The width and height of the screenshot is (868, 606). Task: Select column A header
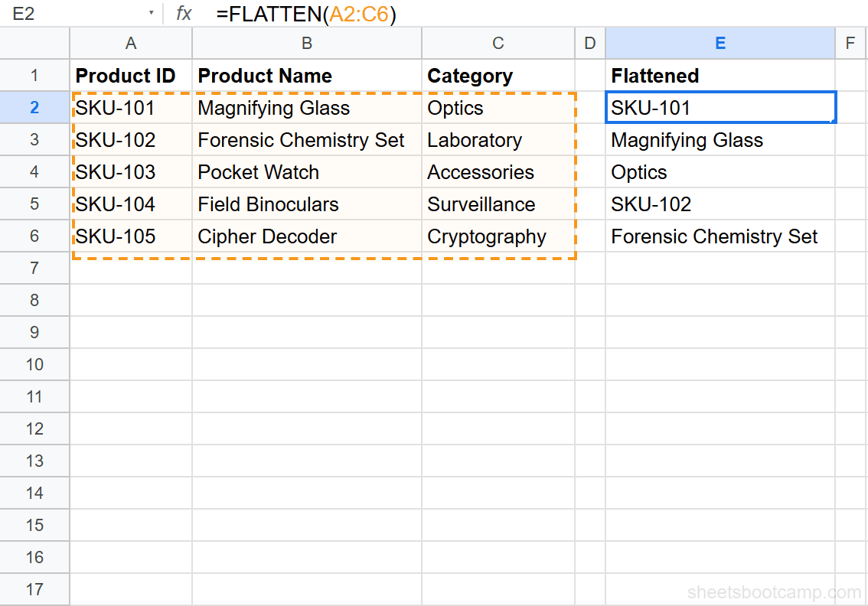130,43
